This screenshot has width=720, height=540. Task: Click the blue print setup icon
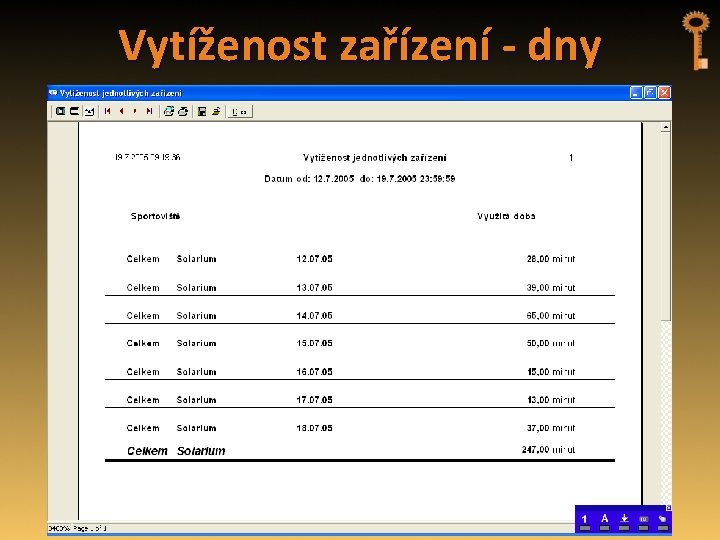pos(169,111)
